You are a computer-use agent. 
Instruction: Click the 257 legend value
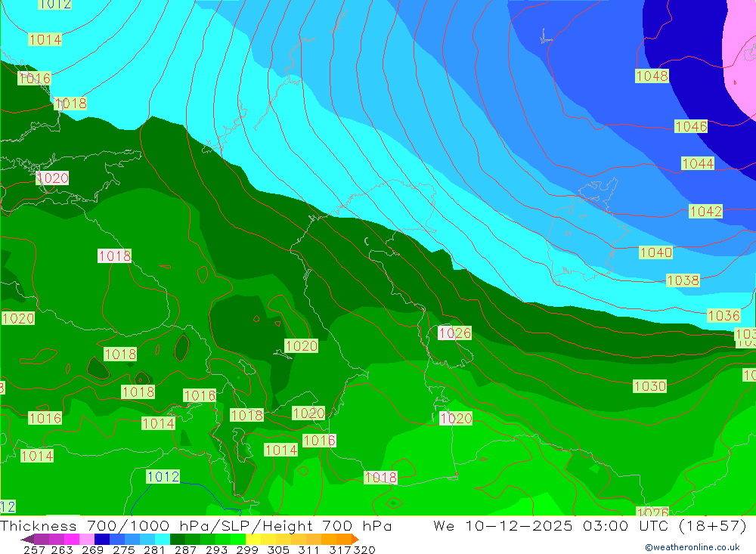tap(34, 549)
